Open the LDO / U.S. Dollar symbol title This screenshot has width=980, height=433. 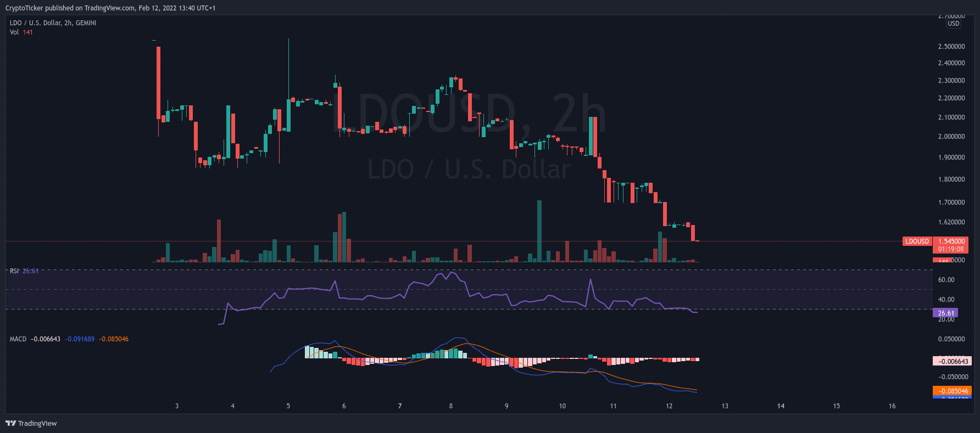click(x=53, y=23)
